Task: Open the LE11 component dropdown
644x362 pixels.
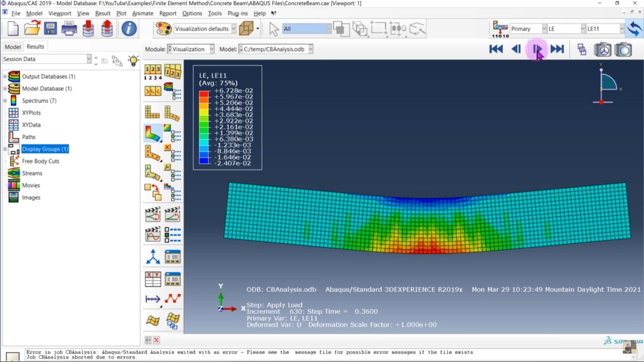Action: (x=605, y=29)
